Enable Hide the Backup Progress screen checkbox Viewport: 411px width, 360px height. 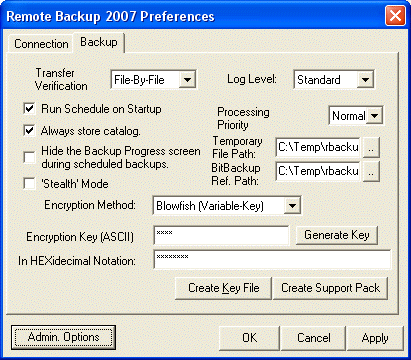[x=29, y=157]
